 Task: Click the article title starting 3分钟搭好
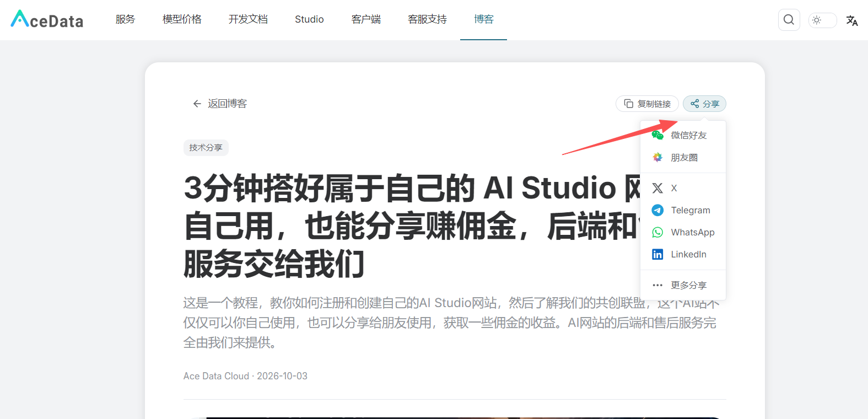(x=412, y=225)
